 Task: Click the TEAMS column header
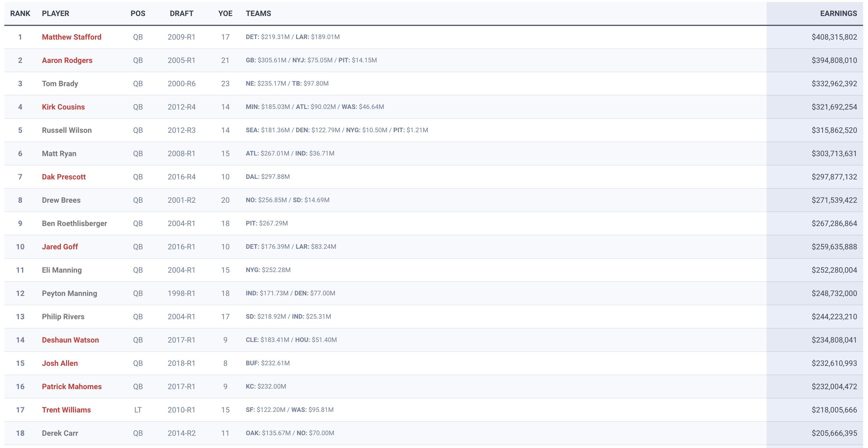coord(258,13)
